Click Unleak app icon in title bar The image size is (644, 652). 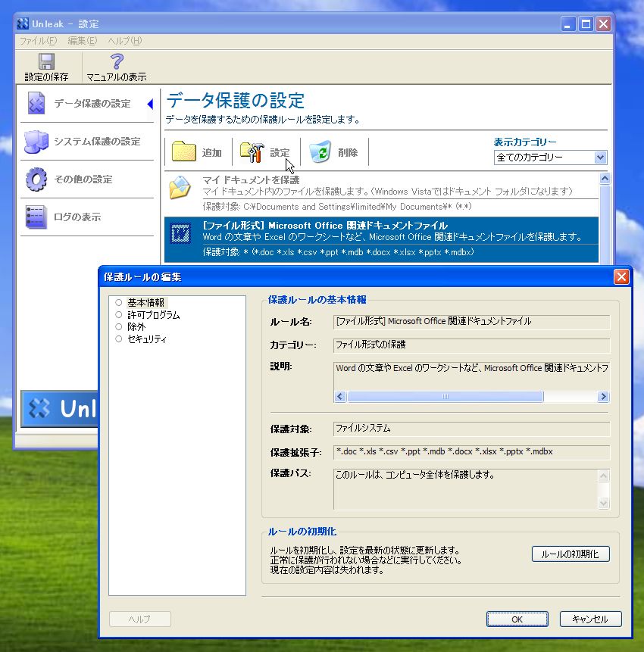23,23
